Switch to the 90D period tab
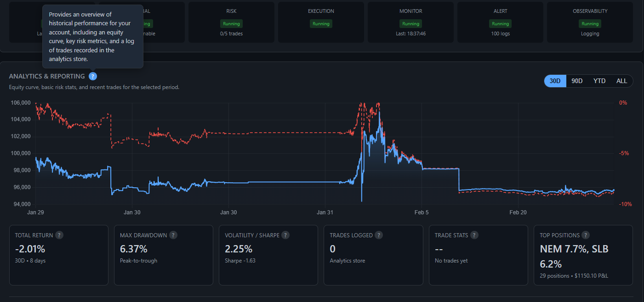This screenshot has height=302, width=644. [x=577, y=81]
